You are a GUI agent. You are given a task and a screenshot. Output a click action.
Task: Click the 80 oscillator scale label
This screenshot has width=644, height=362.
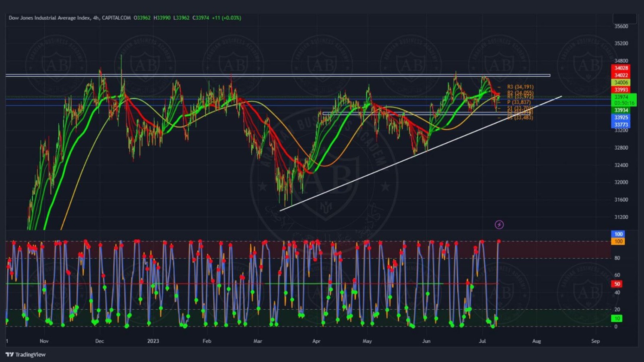click(617, 258)
